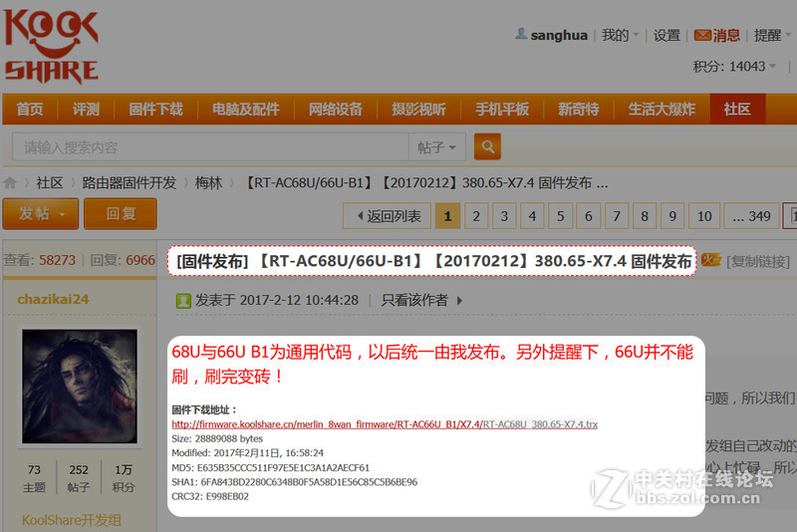Go to page 6
Screen dimensions: 797x532
click(589, 216)
